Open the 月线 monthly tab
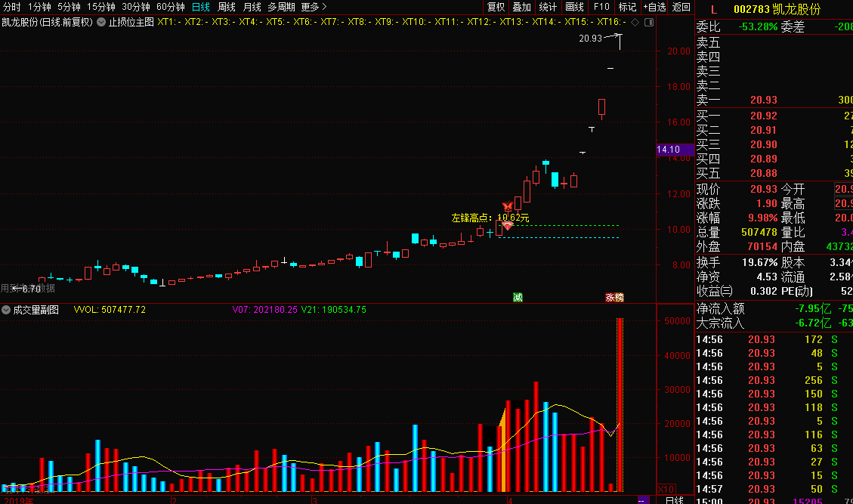This screenshot has width=853, height=504. [252, 7]
